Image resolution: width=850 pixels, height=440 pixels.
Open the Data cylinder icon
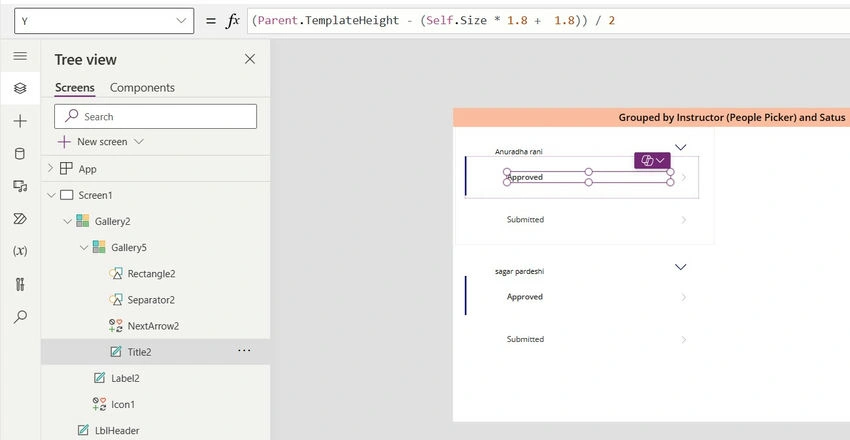[20, 154]
